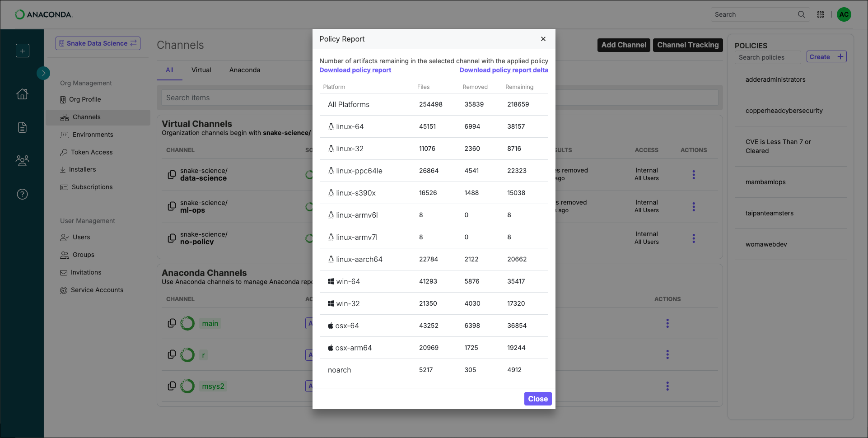Open the home icon in left rail
The height and width of the screenshot is (438, 868).
(22, 94)
